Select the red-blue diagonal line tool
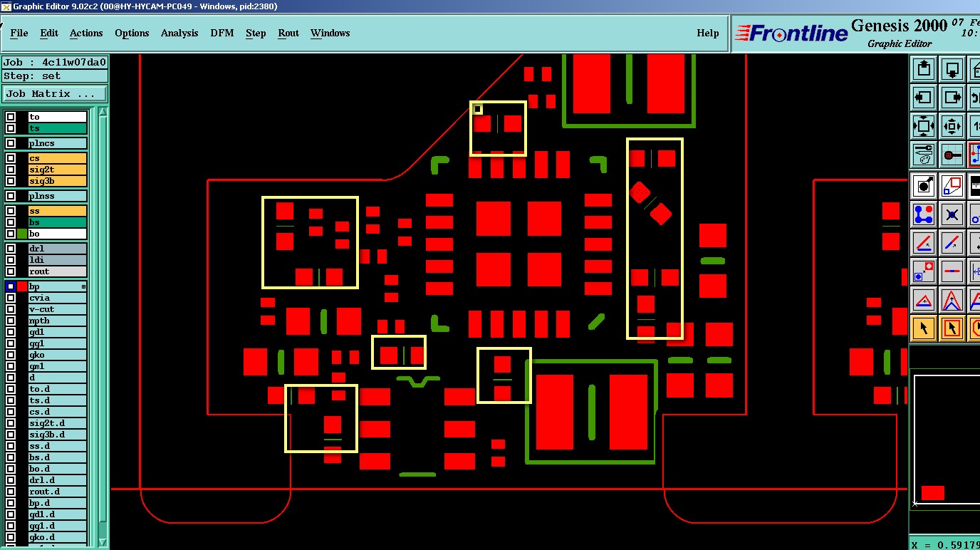This screenshot has height=550, width=980. pyautogui.click(x=952, y=243)
